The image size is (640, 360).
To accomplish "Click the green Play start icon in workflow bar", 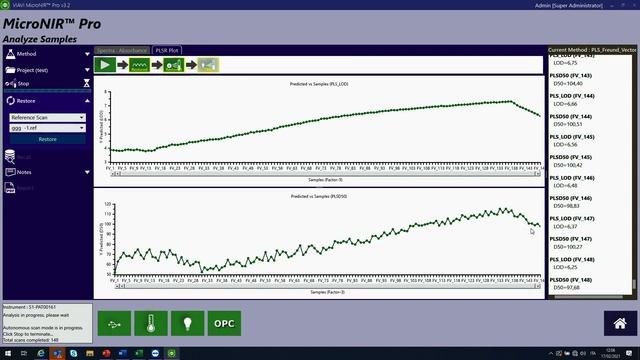I will tap(105, 65).
